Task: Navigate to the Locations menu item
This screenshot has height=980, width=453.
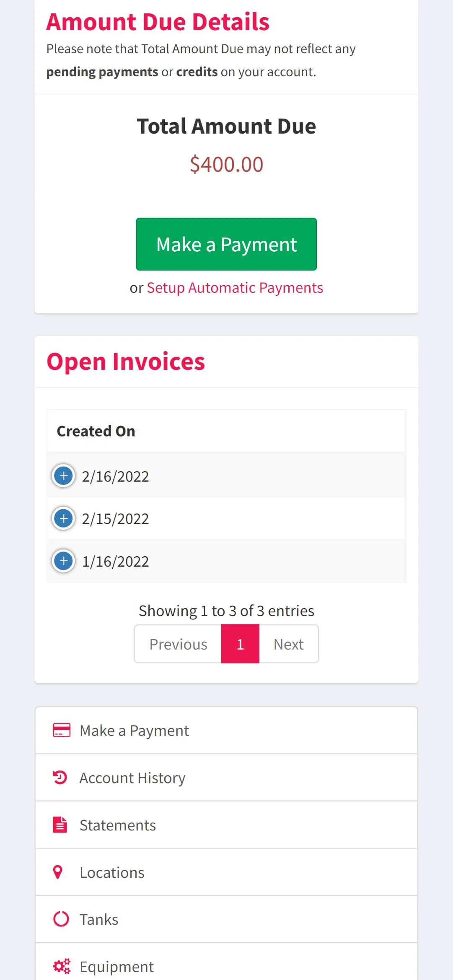Action: pyautogui.click(x=112, y=872)
